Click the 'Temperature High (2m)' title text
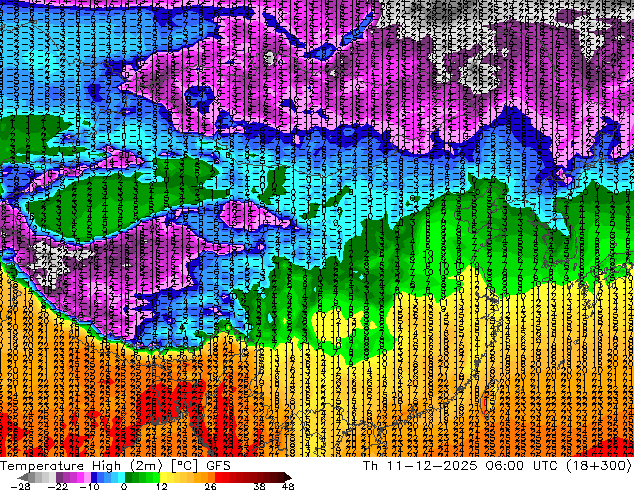The height and width of the screenshot is (490, 634). [x=81, y=466]
